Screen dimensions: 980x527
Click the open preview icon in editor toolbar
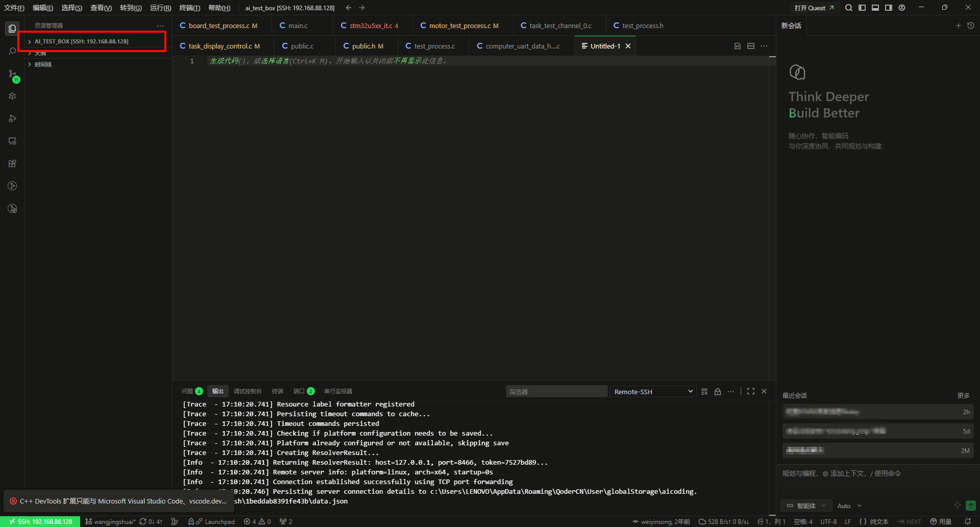738,46
